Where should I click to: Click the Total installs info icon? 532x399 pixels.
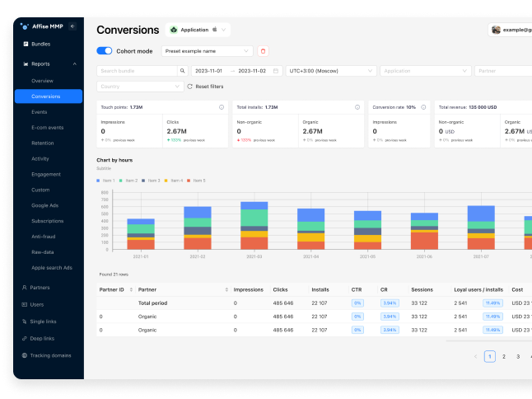357,107
